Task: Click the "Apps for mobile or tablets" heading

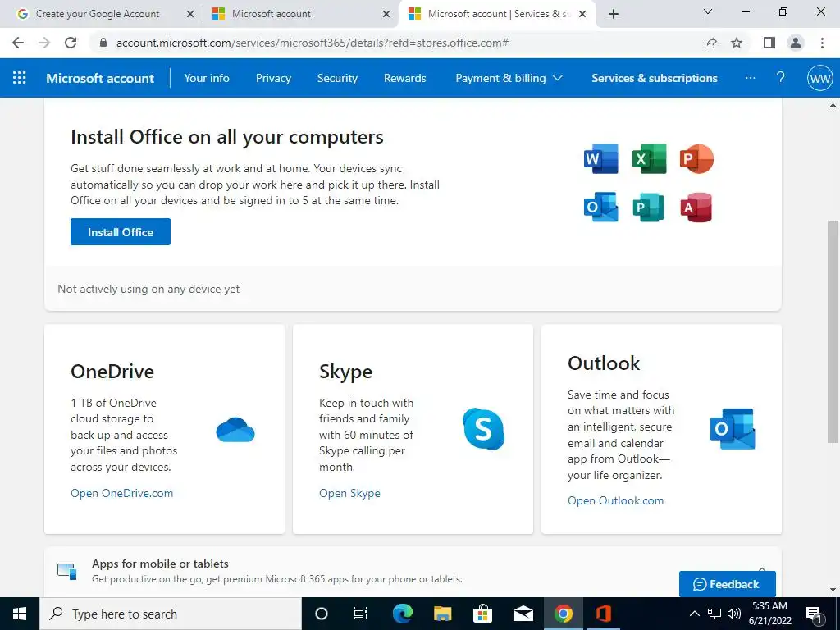Action: [x=160, y=564]
